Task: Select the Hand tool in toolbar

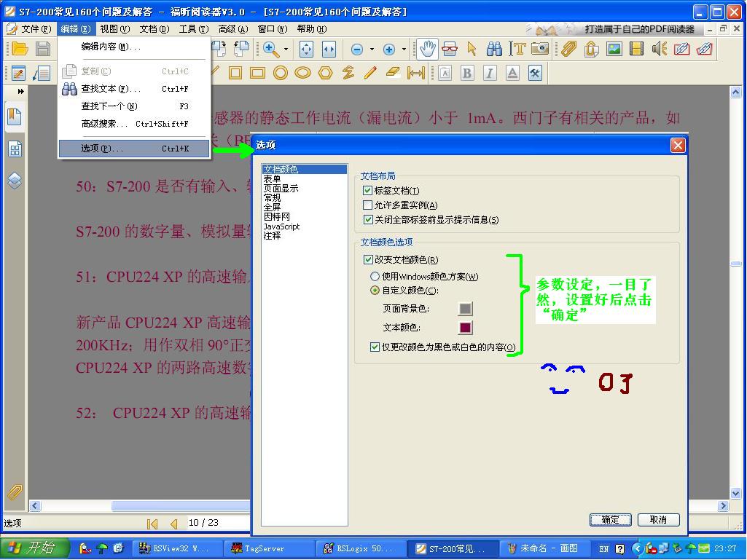Action: click(427, 49)
